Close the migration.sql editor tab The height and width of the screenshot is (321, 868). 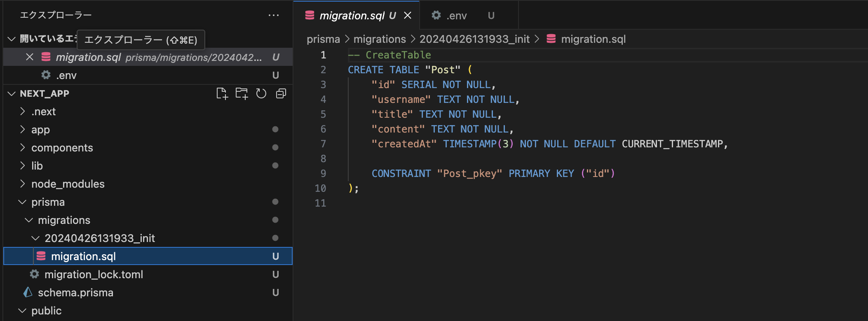point(408,15)
